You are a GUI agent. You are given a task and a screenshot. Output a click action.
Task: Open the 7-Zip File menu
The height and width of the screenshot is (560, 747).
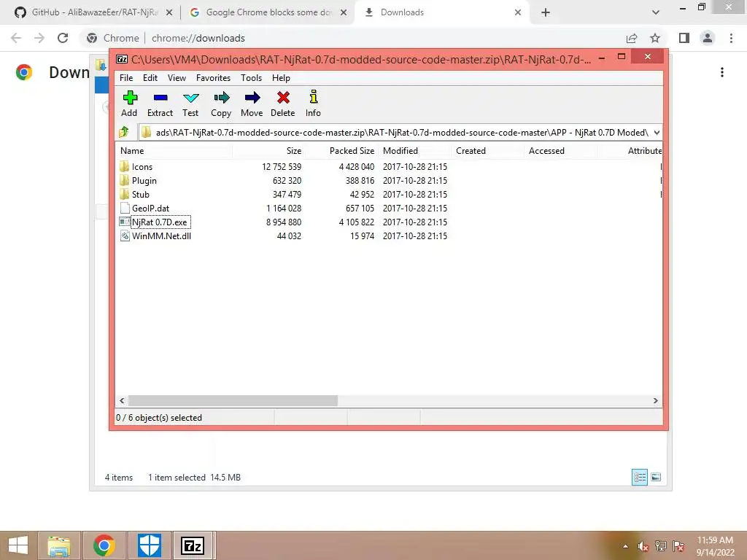126,77
